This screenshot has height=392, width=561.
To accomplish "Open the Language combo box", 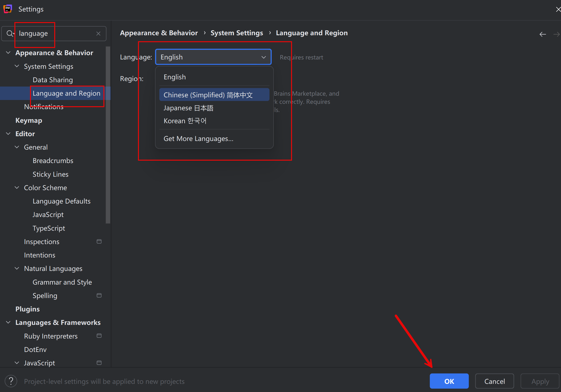I will pyautogui.click(x=213, y=57).
